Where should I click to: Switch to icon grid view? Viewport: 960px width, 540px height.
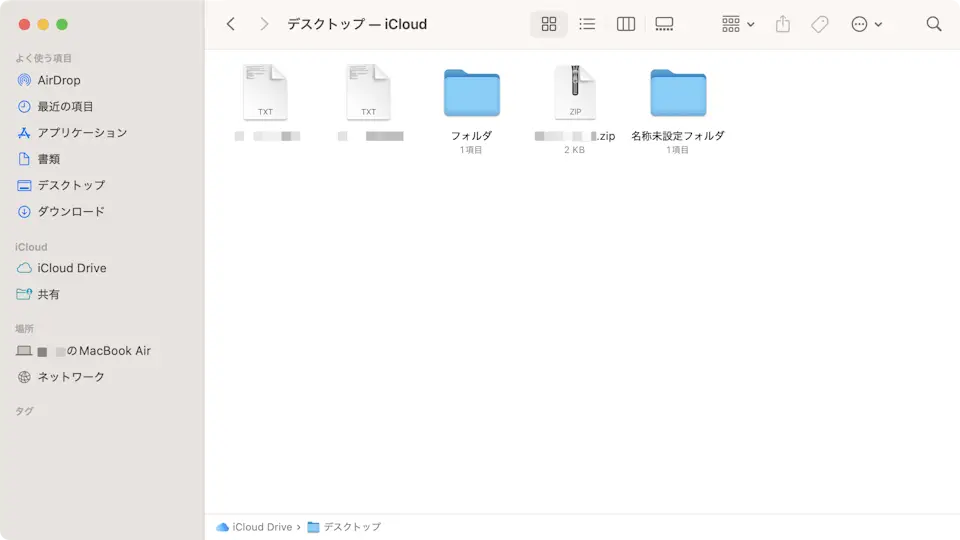(548, 24)
